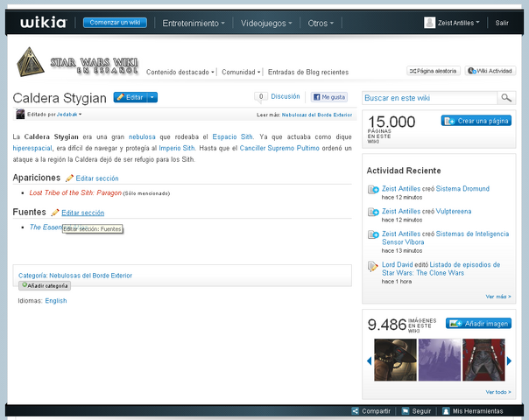Open Listado de episodios Clone Wars link
529x420 pixels.
point(441,269)
